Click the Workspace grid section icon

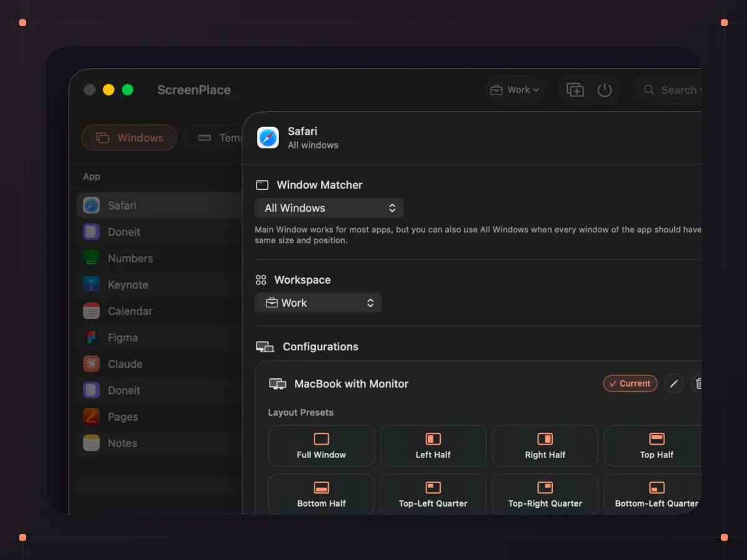click(261, 280)
